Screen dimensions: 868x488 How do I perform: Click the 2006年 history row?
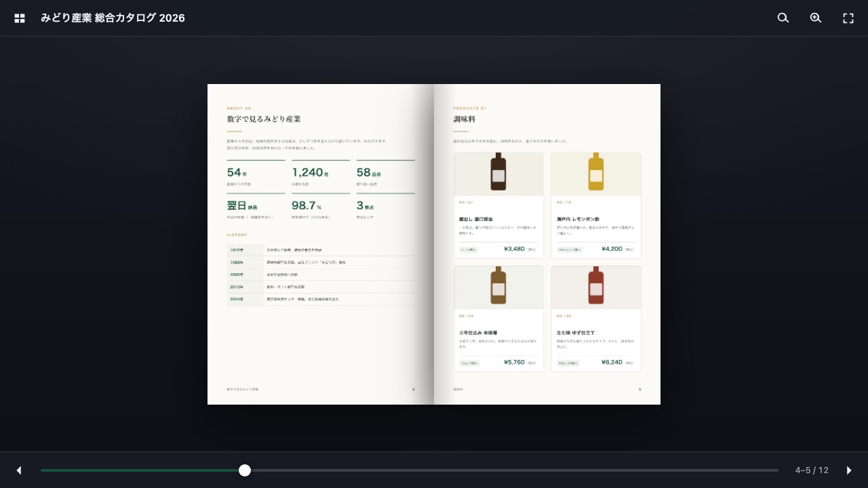321,274
